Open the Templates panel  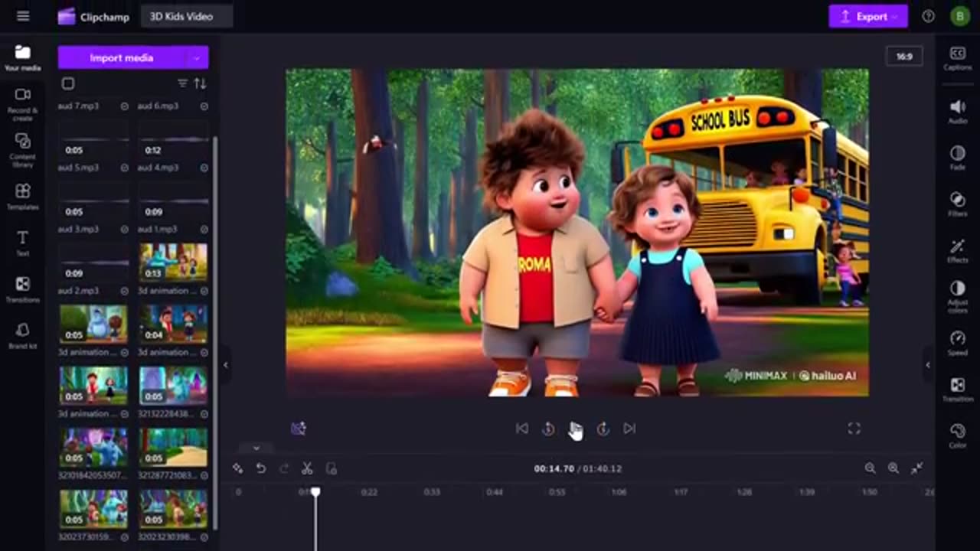click(22, 197)
